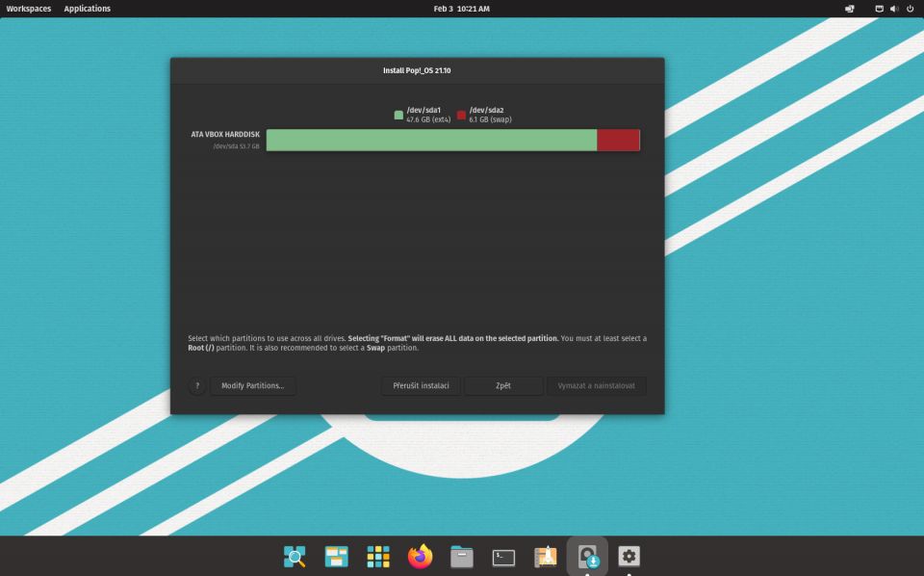Open the Workspaces menu

pyautogui.click(x=28, y=9)
